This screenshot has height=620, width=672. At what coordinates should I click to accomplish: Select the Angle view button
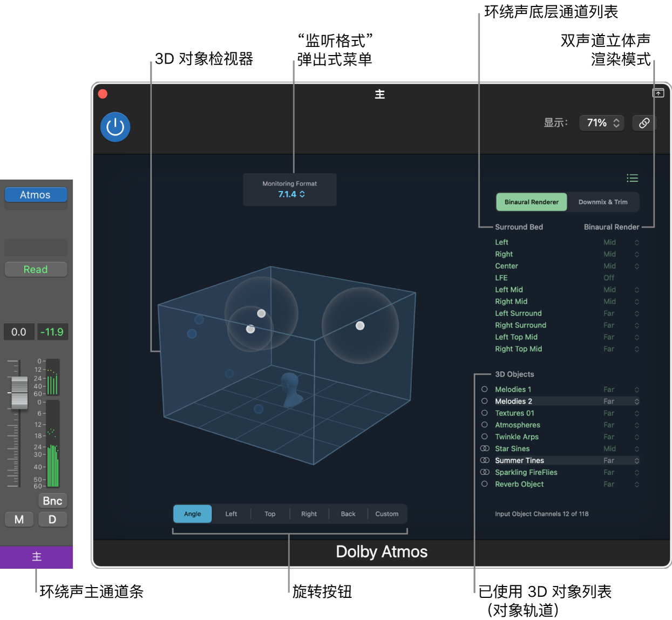[x=192, y=514]
